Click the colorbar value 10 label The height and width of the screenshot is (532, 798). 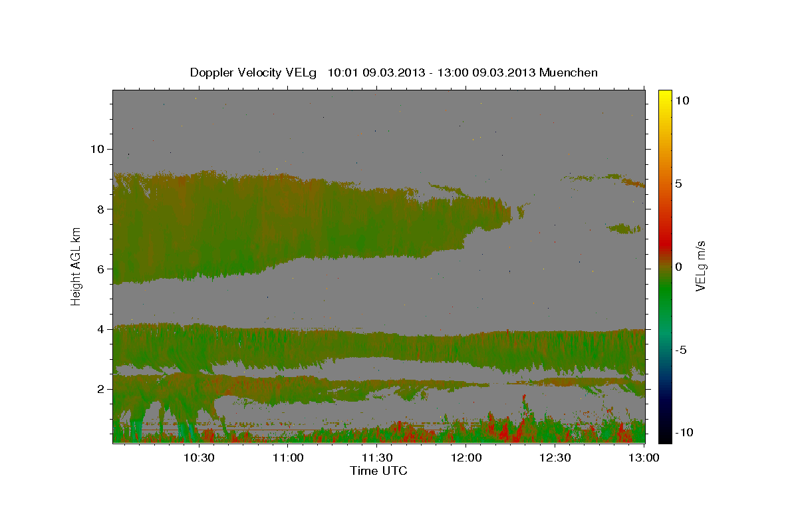(683, 100)
